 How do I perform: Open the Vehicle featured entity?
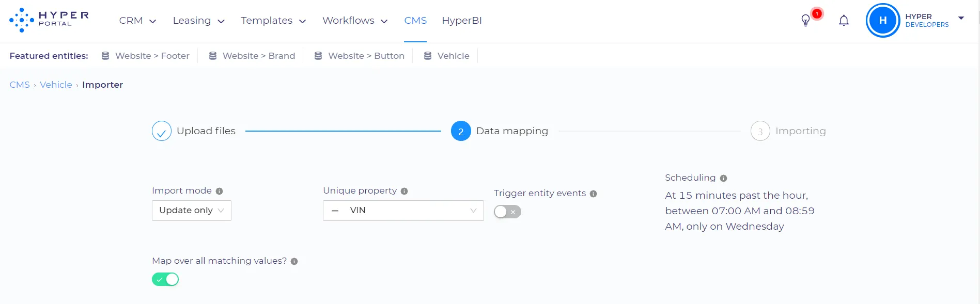[447, 56]
